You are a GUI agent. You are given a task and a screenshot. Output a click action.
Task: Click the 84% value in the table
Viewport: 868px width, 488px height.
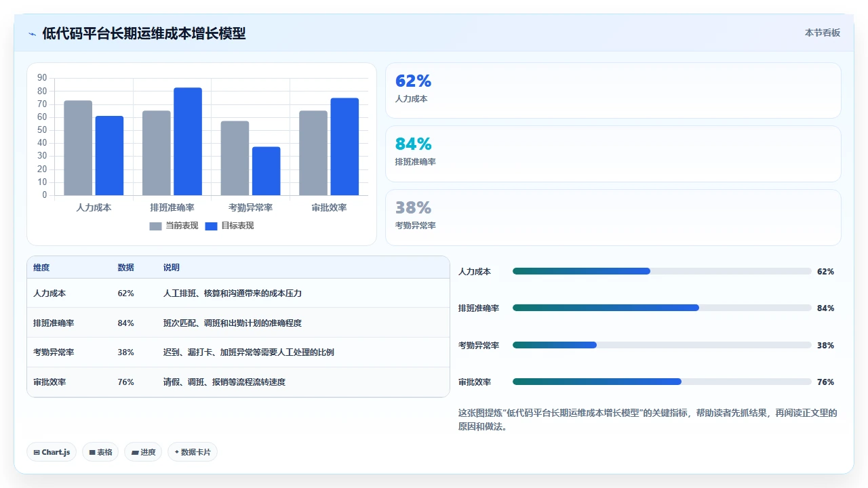pos(125,323)
